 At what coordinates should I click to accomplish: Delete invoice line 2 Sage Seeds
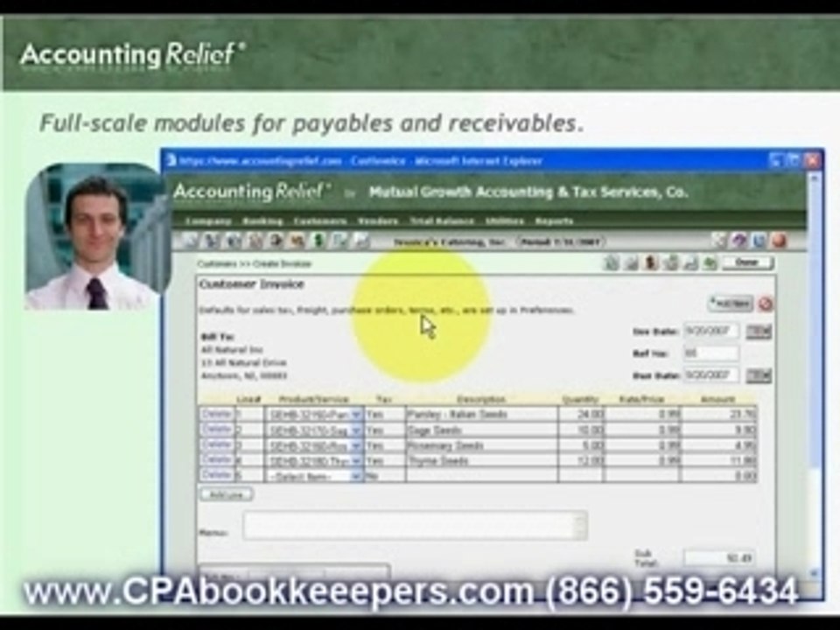pos(217,430)
